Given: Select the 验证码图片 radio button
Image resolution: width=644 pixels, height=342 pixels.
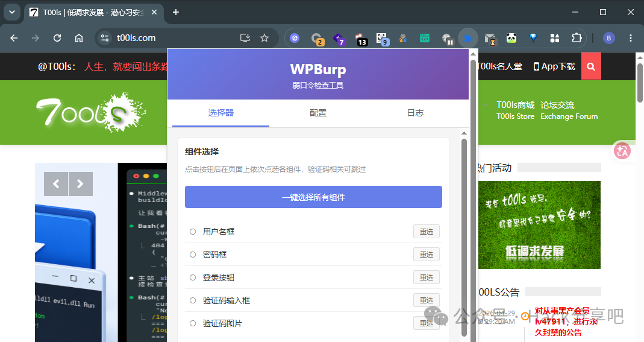Looking at the screenshot, I should click(193, 323).
